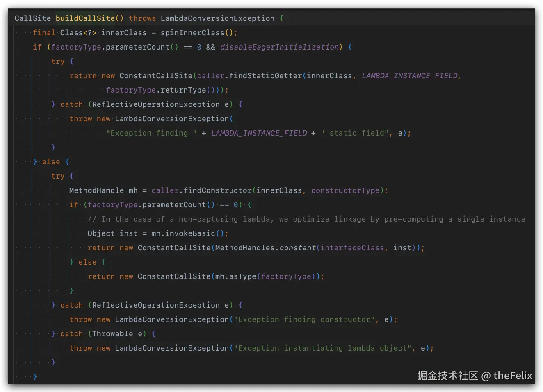
Task: Click 'final' keyword on innerClass line
Action: click(44, 33)
